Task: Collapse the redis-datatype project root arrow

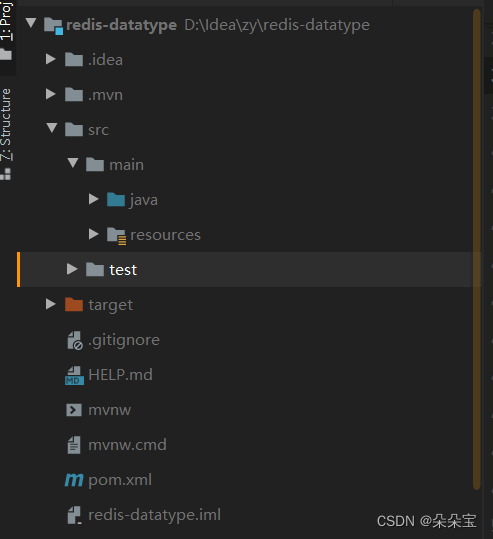Action: pyautogui.click(x=31, y=23)
